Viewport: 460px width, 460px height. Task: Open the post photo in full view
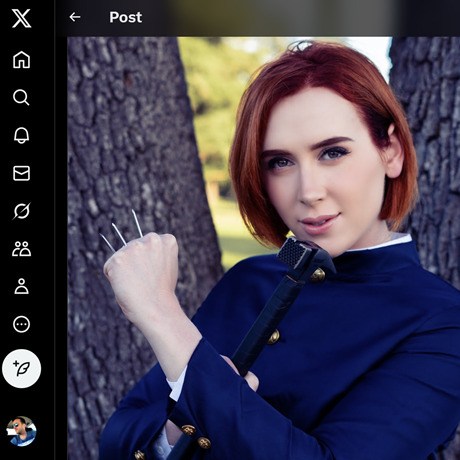(263, 248)
